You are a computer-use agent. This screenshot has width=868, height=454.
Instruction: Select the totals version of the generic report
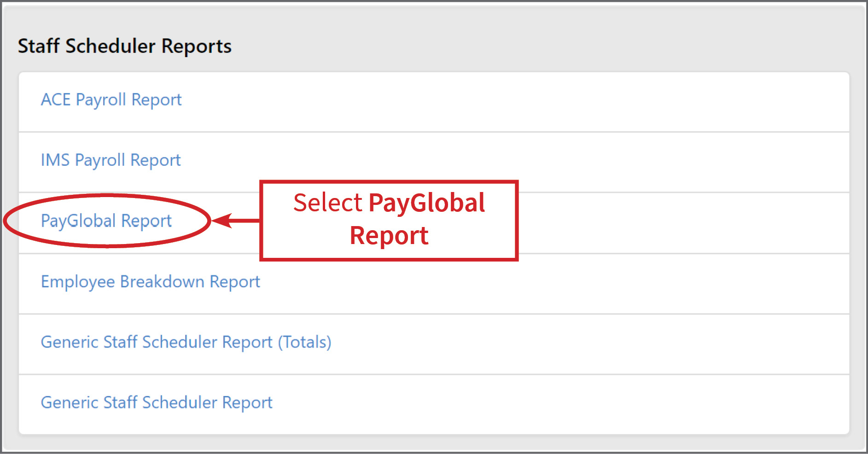click(186, 342)
